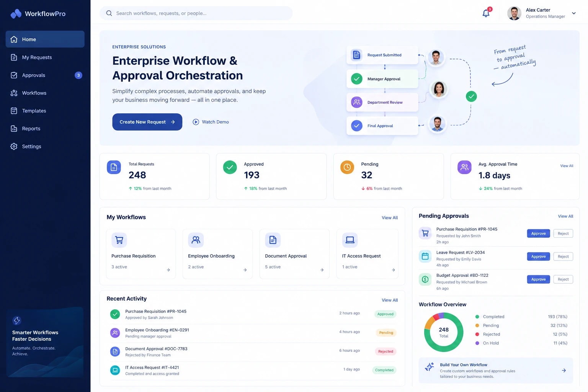Click the Leave Request calendar icon
This screenshot has height=392, width=588.
click(425, 256)
